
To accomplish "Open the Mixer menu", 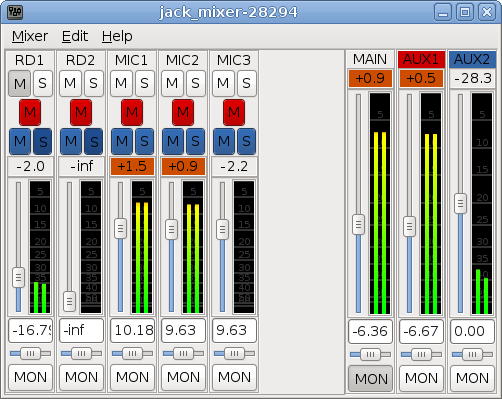I will pos(30,36).
